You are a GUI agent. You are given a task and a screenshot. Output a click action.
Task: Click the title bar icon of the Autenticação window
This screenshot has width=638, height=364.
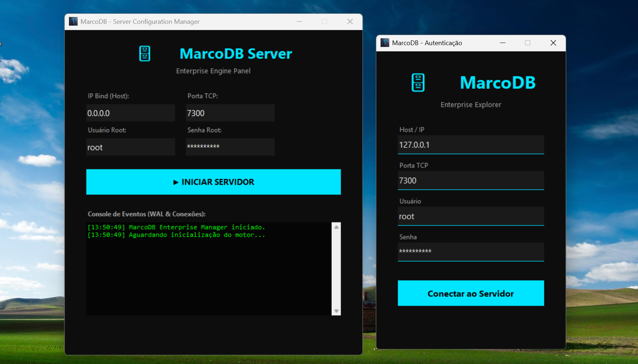pos(385,43)
